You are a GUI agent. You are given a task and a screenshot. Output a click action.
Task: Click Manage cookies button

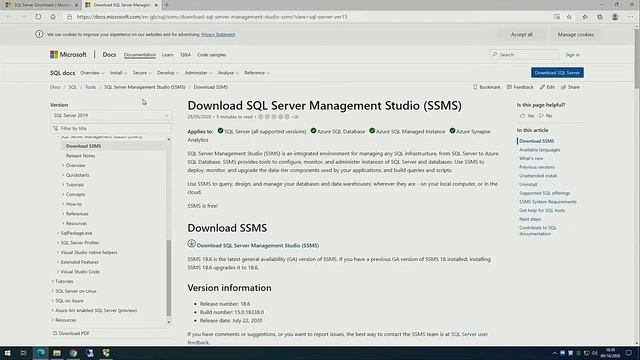point(576,35)
